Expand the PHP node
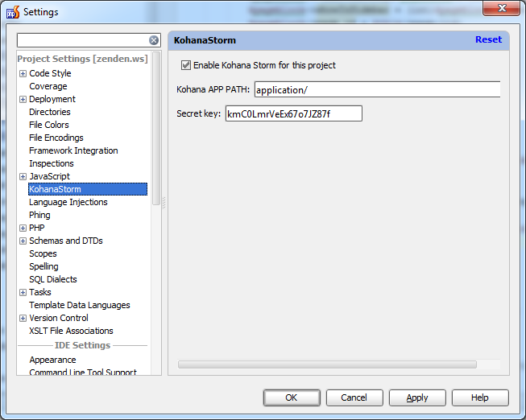The image size is (526, 420). click(x=23, y=228)
